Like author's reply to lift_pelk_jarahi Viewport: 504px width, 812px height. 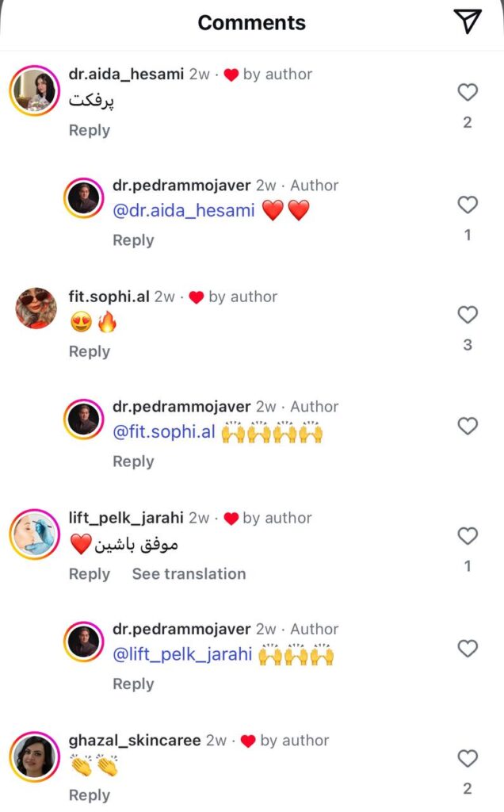[468, 649]
